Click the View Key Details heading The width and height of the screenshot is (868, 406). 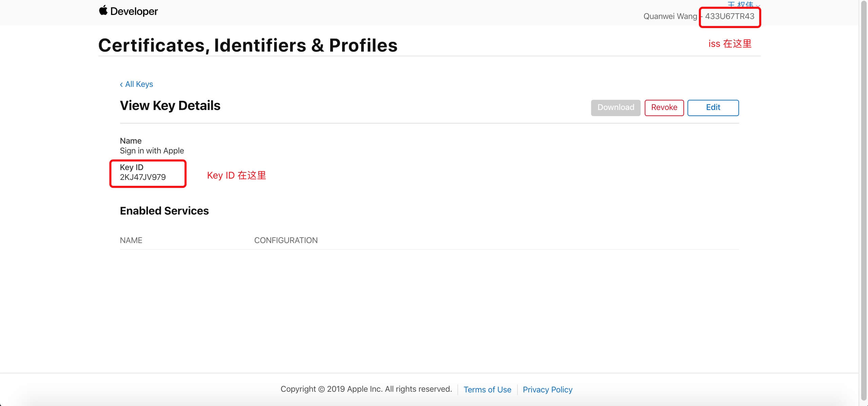170,106
